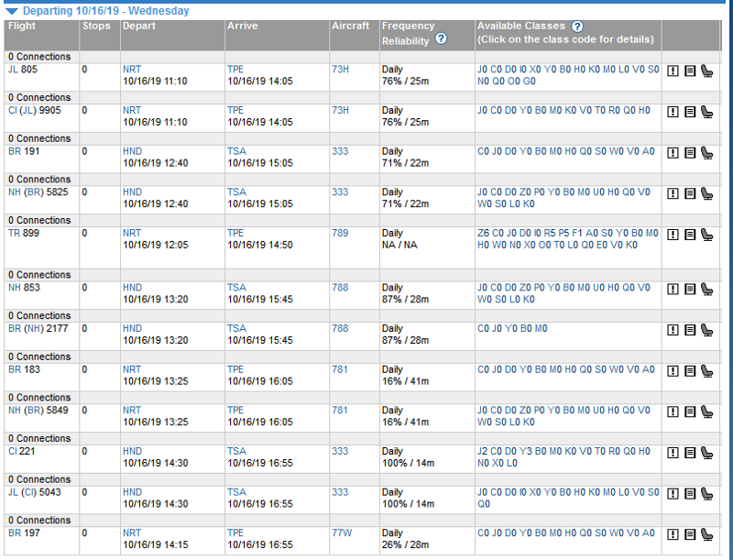
Task: Click the HND departure airport for NH 853
Action: pyautogui.click(x=132, y=288)
